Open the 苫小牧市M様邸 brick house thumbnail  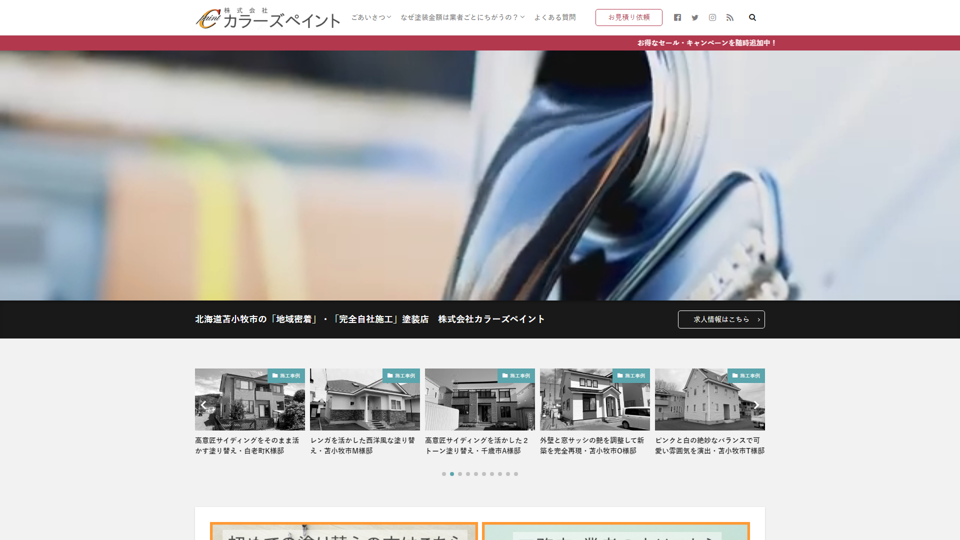coord(364,399)
